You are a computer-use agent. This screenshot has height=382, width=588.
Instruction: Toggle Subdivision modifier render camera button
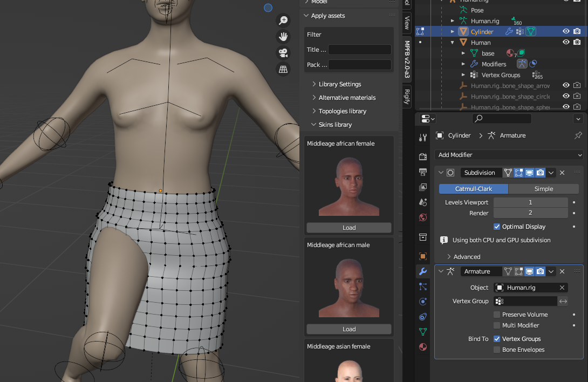[x=540, y=173]
